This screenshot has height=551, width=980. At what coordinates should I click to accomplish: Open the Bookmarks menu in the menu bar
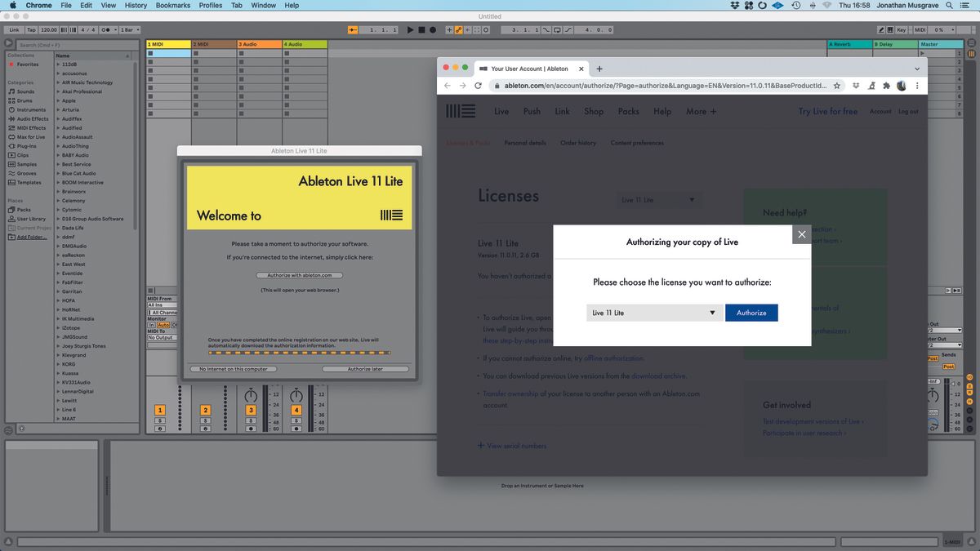coord(173,5)
